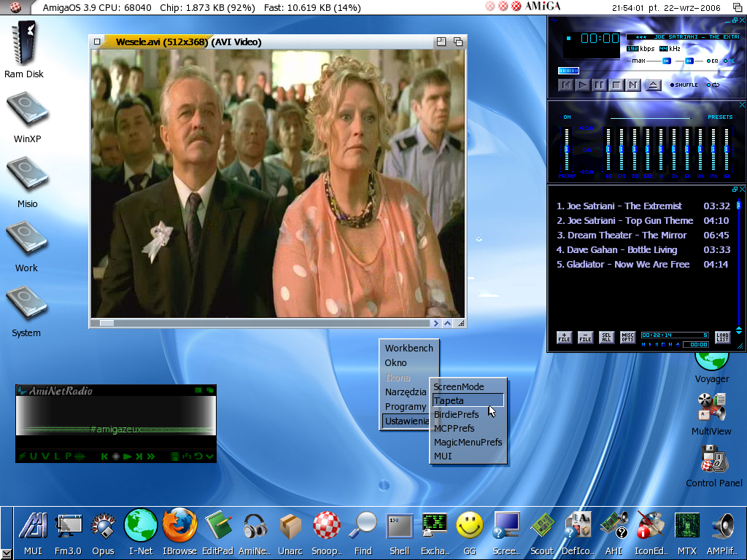Click the audio player seek bar handle

[568, 71]
